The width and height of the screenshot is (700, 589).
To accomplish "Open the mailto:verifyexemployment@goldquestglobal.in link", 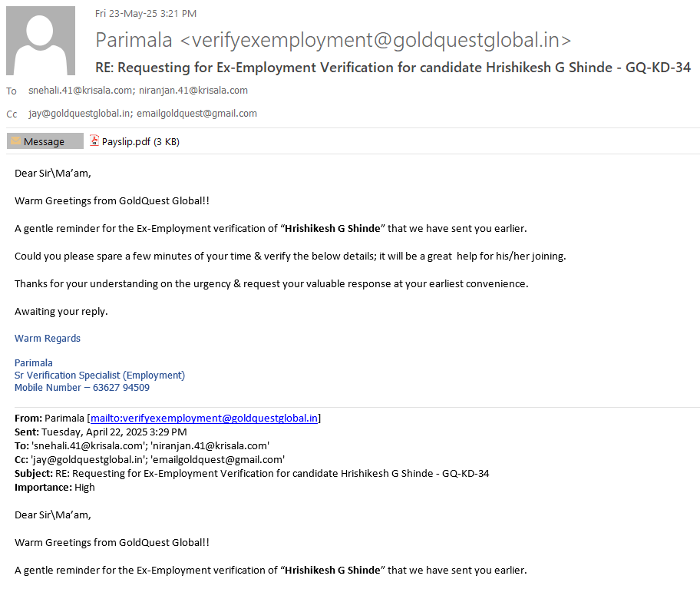I will coord(204,419).
